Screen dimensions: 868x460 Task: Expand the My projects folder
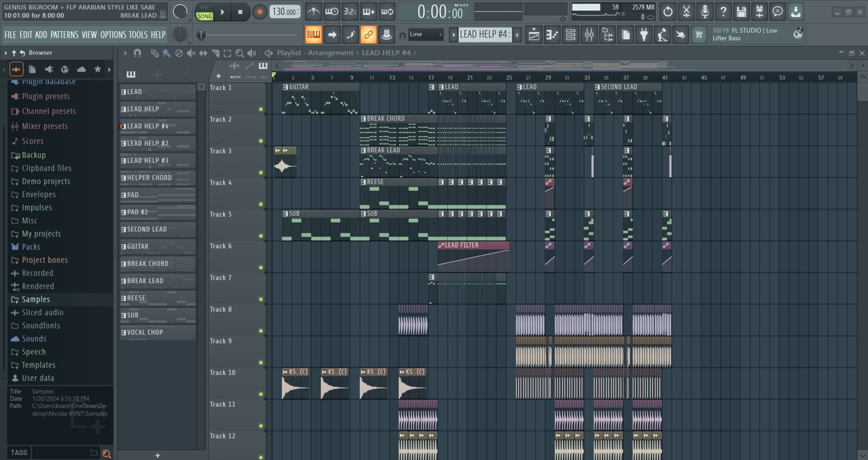(41, 234)
